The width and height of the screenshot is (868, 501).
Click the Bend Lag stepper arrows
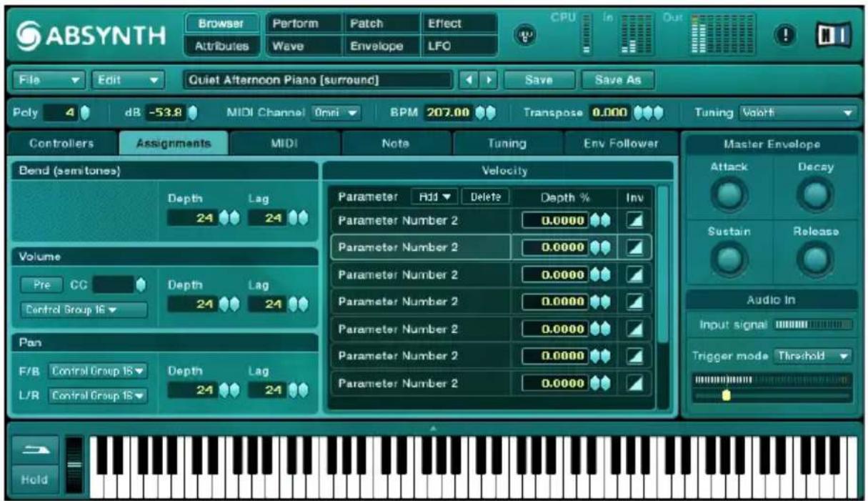(x=297, y=218)
